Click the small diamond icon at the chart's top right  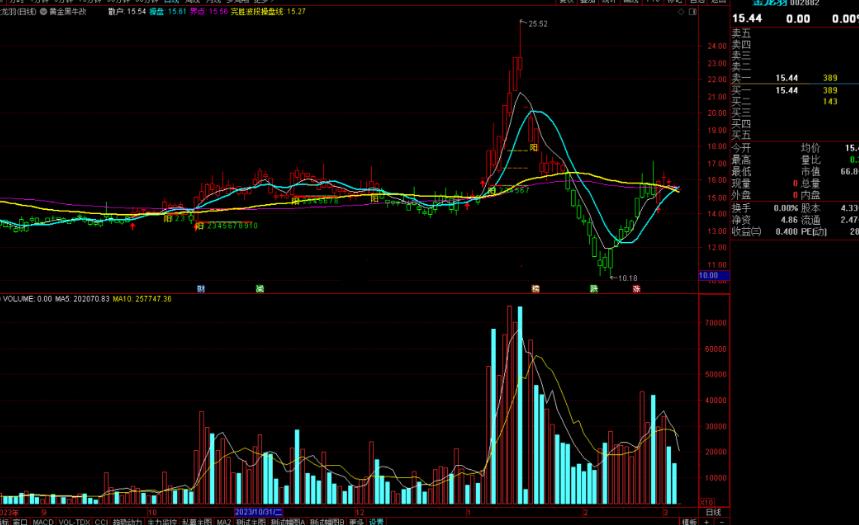tap(681, 12)
